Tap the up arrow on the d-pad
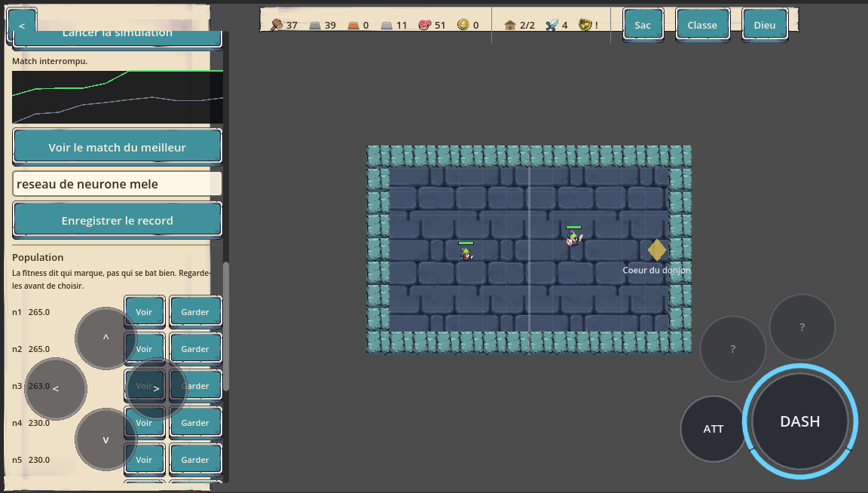 [105, 338]
